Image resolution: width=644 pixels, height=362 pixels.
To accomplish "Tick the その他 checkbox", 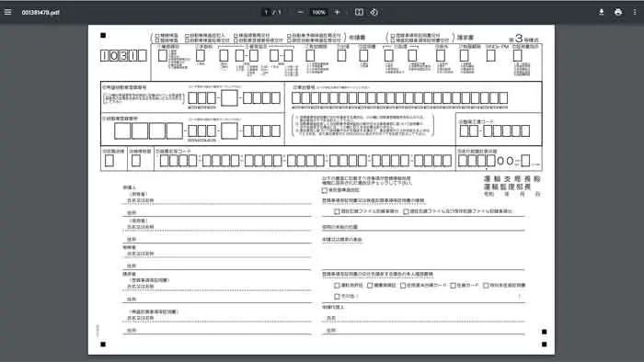I will [337, 296].
